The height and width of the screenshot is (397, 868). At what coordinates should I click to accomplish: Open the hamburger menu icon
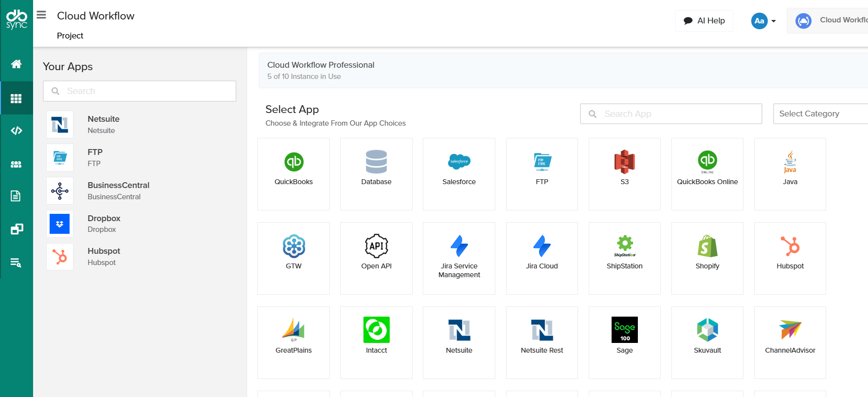41,15
